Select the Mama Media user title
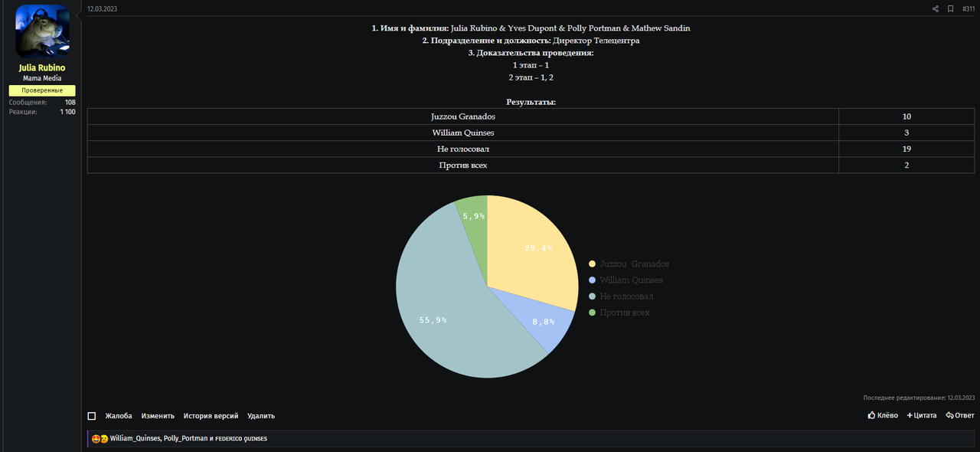Viewport: 980px width, 452px height. point(42,78)
